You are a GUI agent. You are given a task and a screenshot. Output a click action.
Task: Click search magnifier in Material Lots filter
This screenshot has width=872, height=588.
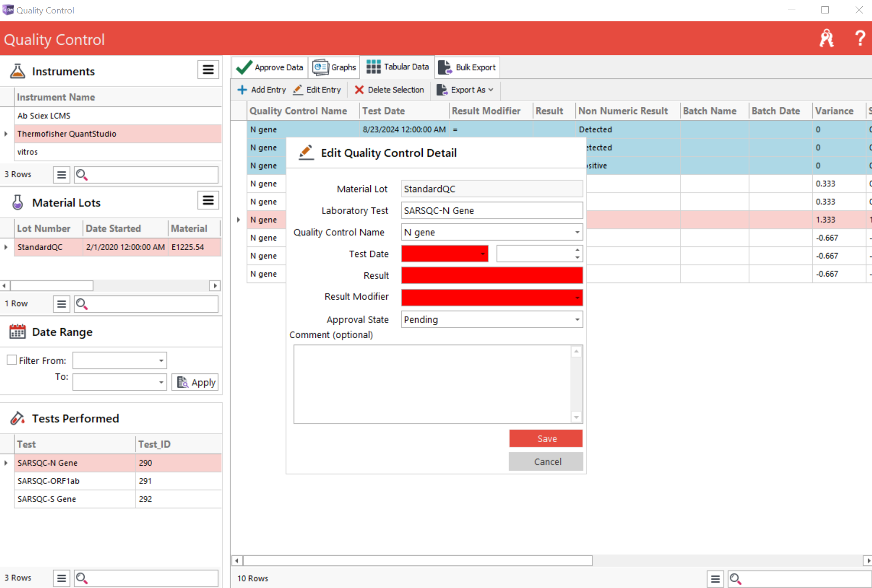click(x=82, y=304)
